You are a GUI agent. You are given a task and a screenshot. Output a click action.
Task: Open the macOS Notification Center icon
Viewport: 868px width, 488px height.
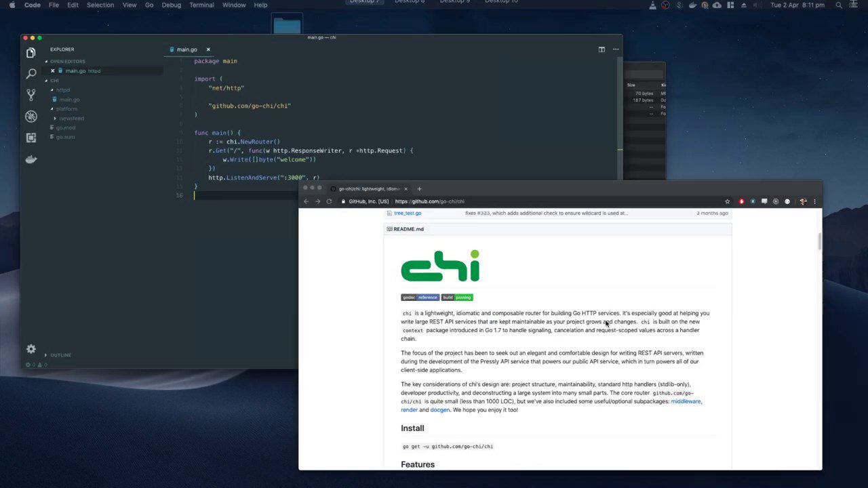pyautogui.click(x=855, y=5)
